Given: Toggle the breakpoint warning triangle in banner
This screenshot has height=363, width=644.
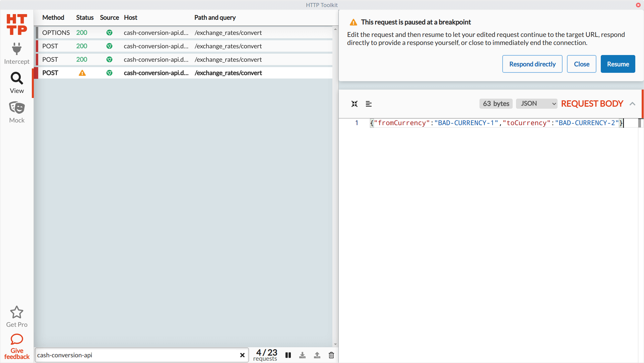Looking at the screenshot, I should 353,22.
